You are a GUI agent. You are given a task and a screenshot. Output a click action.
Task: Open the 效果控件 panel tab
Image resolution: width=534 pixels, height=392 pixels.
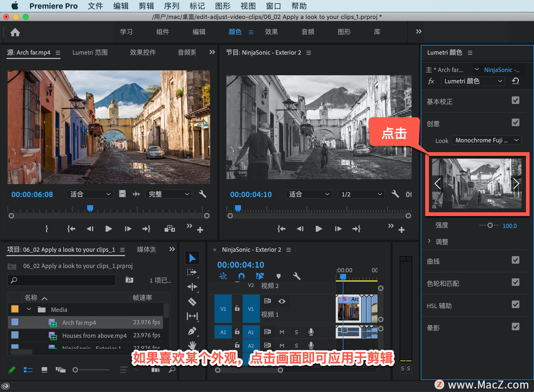143,53
